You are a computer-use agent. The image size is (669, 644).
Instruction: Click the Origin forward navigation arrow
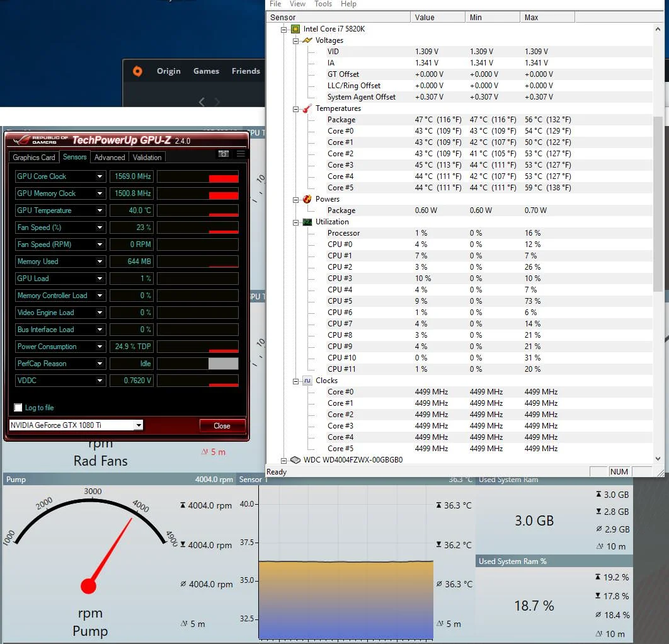217,101
